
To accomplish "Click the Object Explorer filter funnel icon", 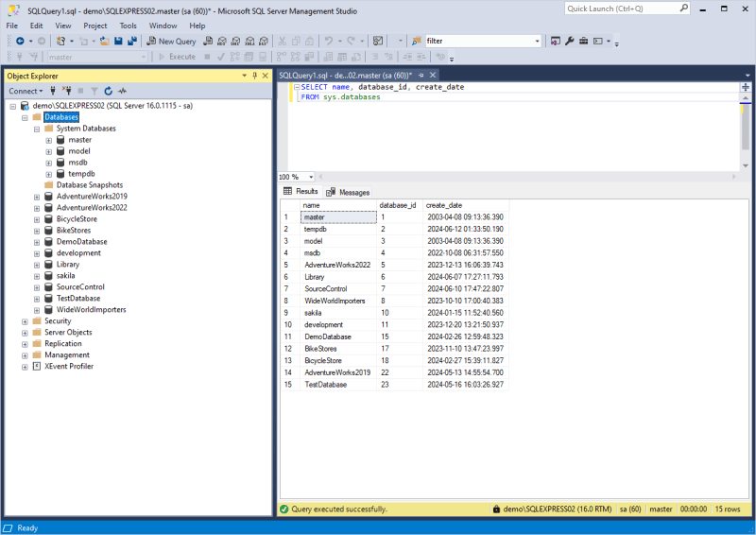I will coord(94,91).
